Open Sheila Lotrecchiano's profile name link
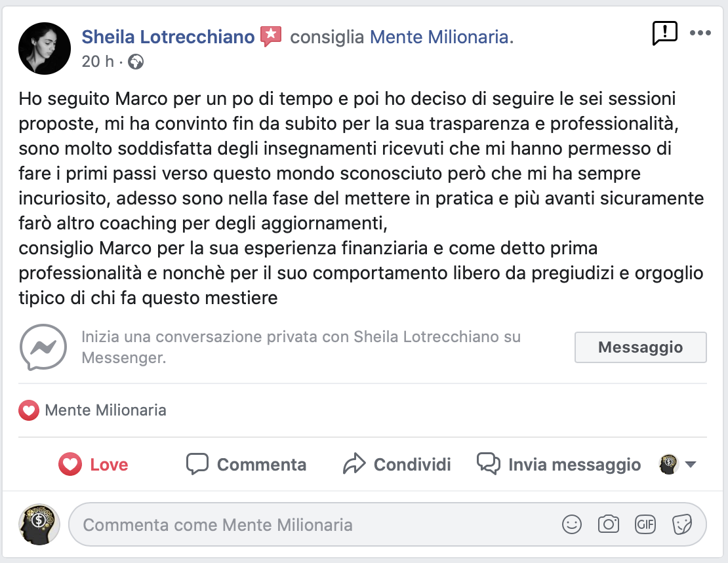 point(168,37)
